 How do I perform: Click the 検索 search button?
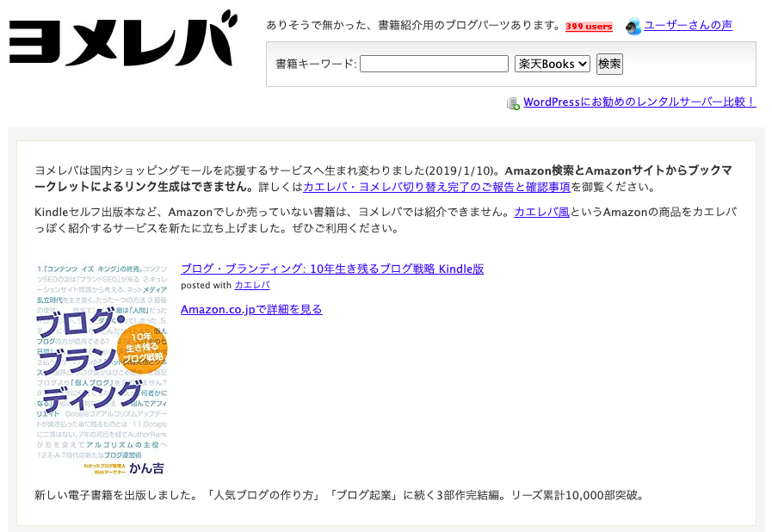click(x=609, y=64)
